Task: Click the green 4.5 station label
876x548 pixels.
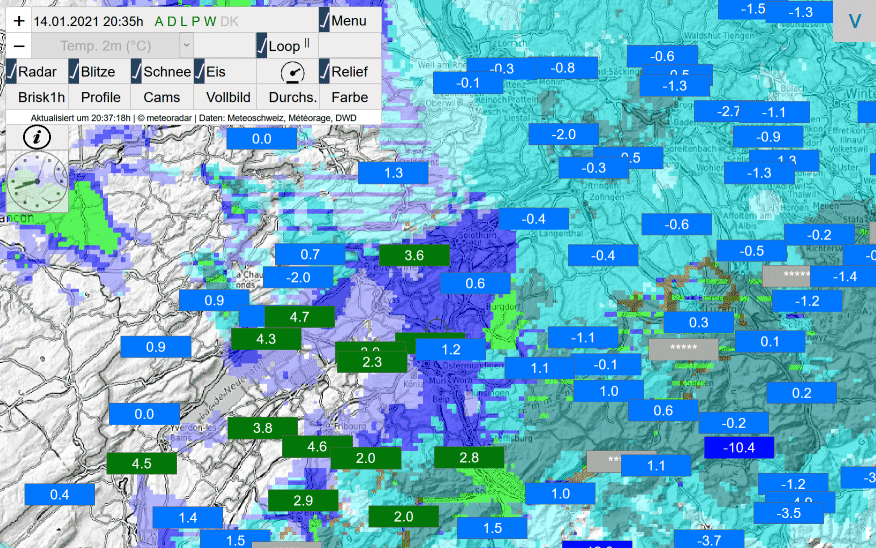Action: pos(142,464)
